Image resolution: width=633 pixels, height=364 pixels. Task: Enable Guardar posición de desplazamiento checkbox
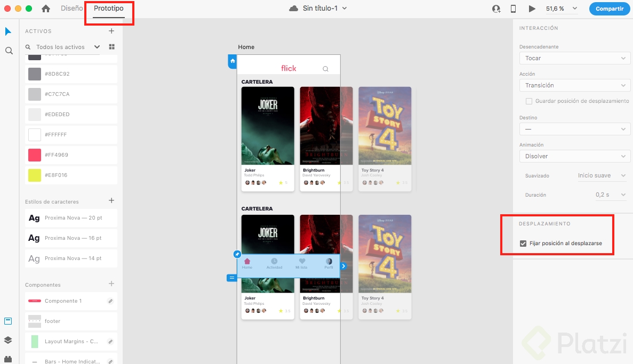(529, 101)
